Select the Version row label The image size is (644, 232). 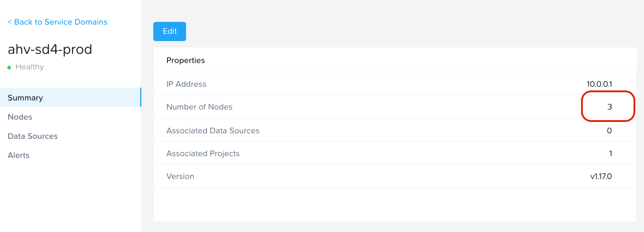[180, 176]
